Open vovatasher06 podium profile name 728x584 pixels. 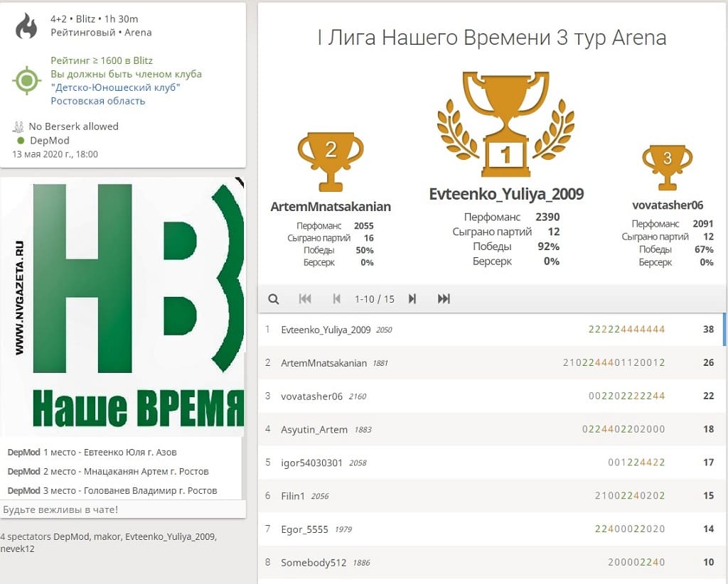click(x=667, y=205)
